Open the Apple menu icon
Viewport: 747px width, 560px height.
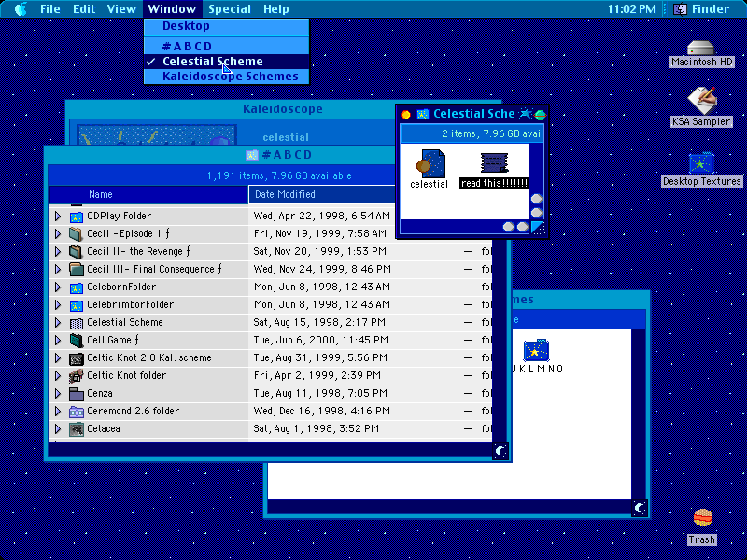21,9
